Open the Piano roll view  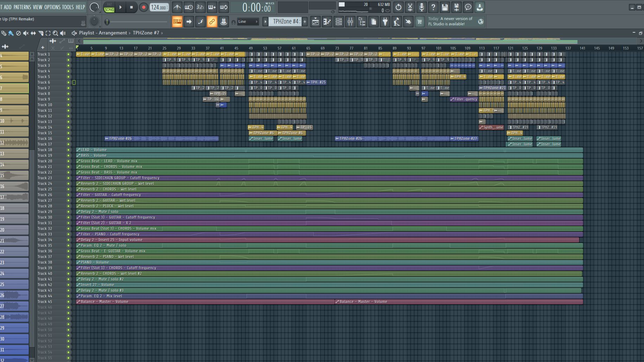(x=327, y=22)
